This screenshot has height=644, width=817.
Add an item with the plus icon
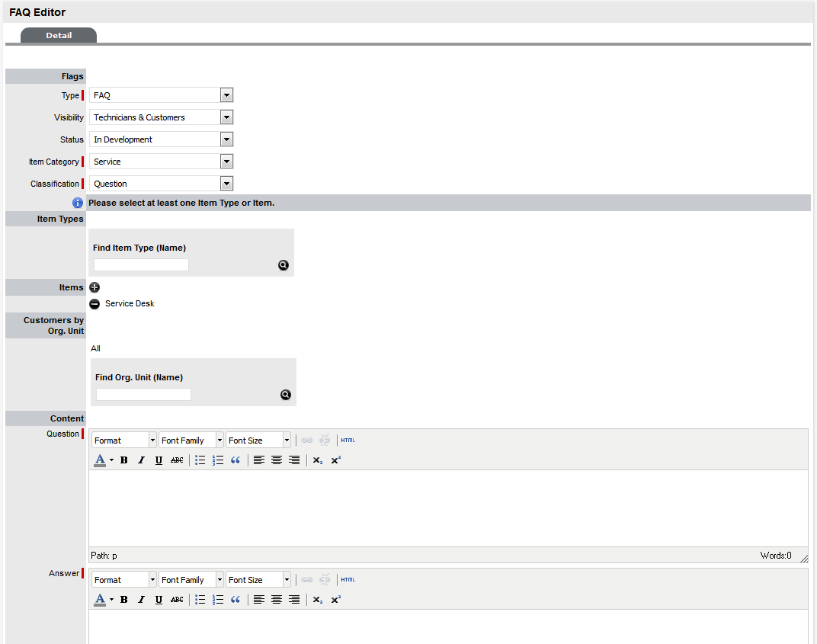click(95, 287)
